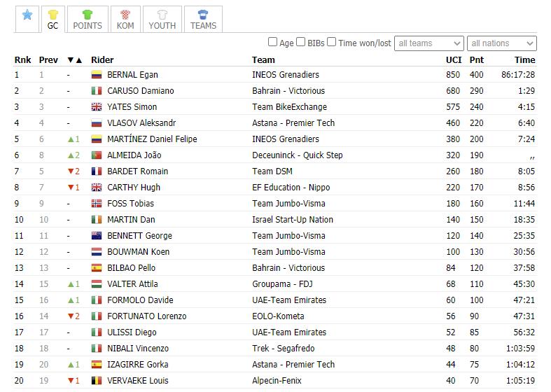This screenshot has width=551, height=392.
Task: Enable the Age checkbox
Action: click(272, 42)
